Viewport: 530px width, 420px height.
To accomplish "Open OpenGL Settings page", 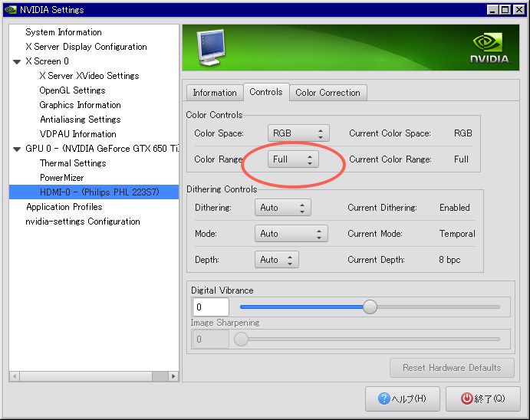I will (x=72, y=90).
